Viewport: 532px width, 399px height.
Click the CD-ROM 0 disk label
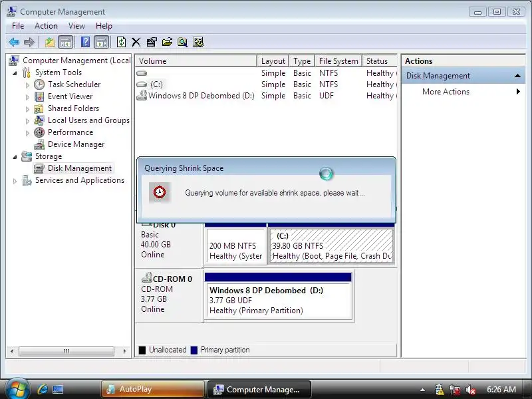[x=172, y=279]
